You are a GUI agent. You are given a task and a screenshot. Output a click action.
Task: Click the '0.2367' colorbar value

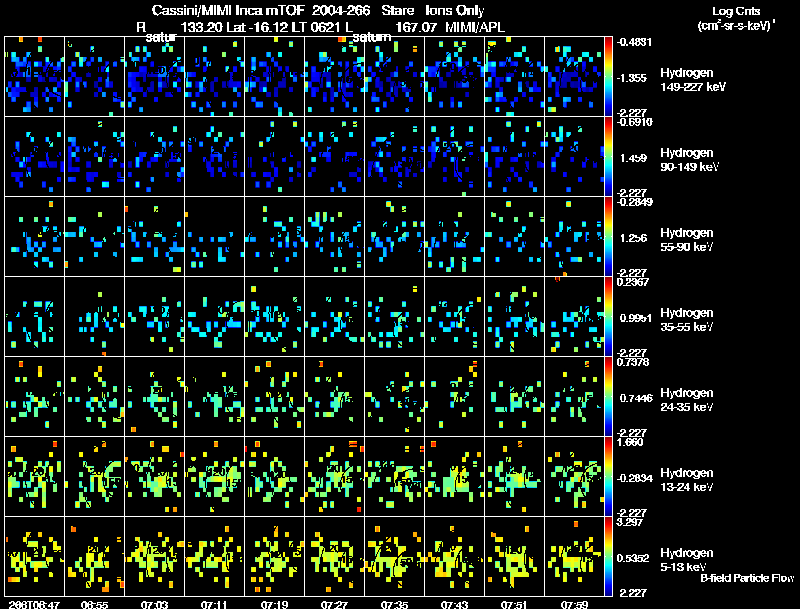coord(633,282)
